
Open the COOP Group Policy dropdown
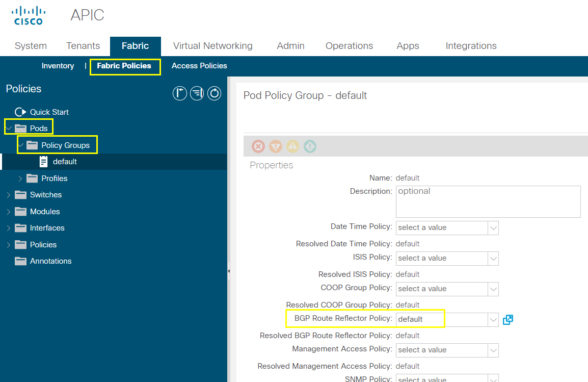click(x=493, y=289)
